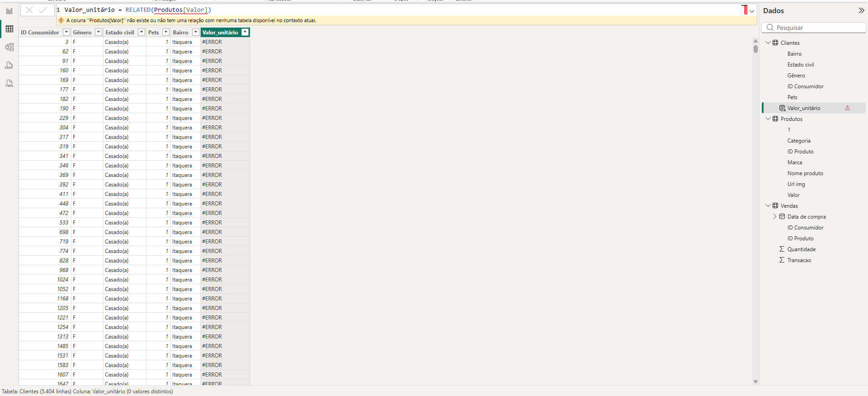Select the Valor field under Produtos

(x=793, y=195)
